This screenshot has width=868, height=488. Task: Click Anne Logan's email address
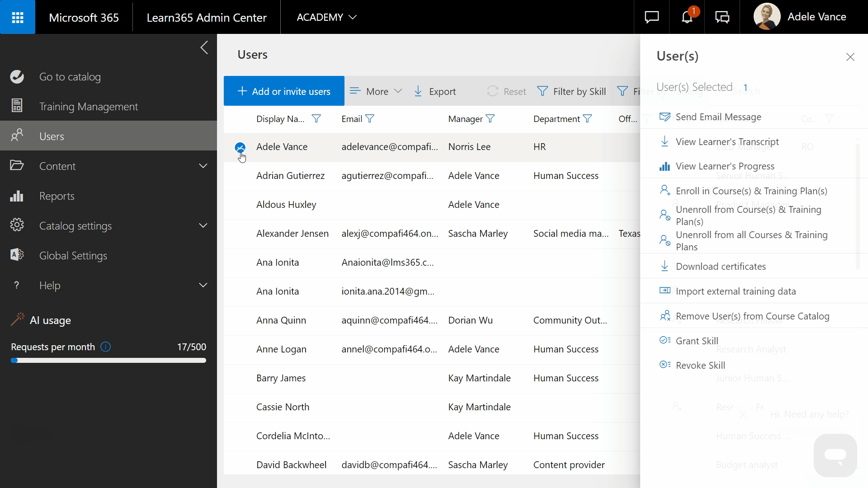click(389, 349)
